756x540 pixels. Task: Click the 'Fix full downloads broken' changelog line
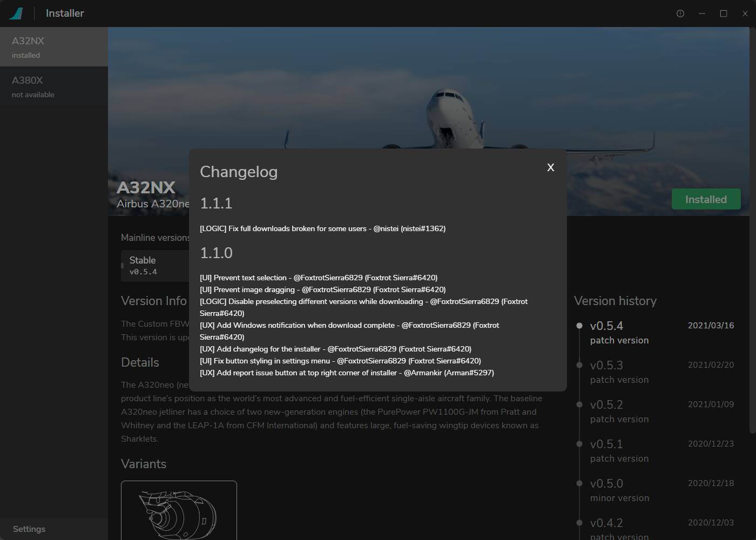[322, 228]
